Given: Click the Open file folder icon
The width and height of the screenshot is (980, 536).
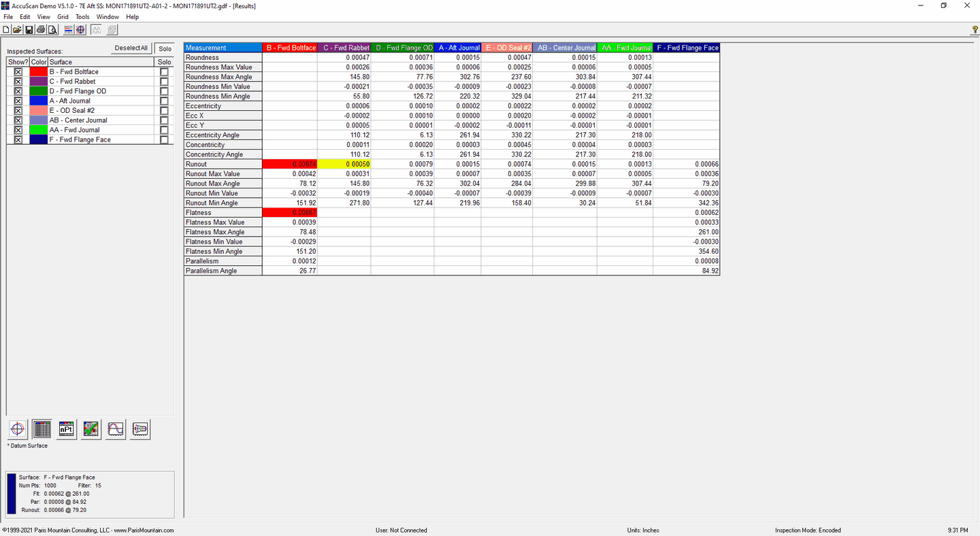Looking at the screenshot, I should pos(18,29).
